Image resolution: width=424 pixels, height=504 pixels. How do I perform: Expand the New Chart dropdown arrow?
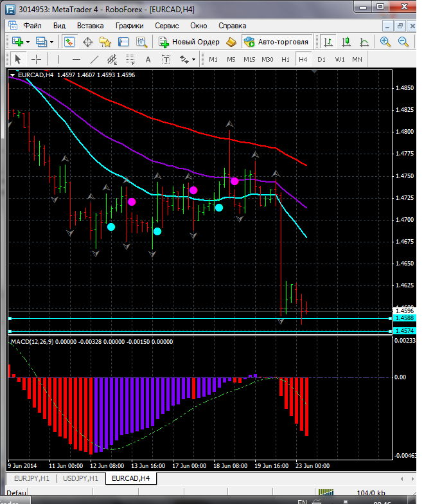tap(28, 42)
